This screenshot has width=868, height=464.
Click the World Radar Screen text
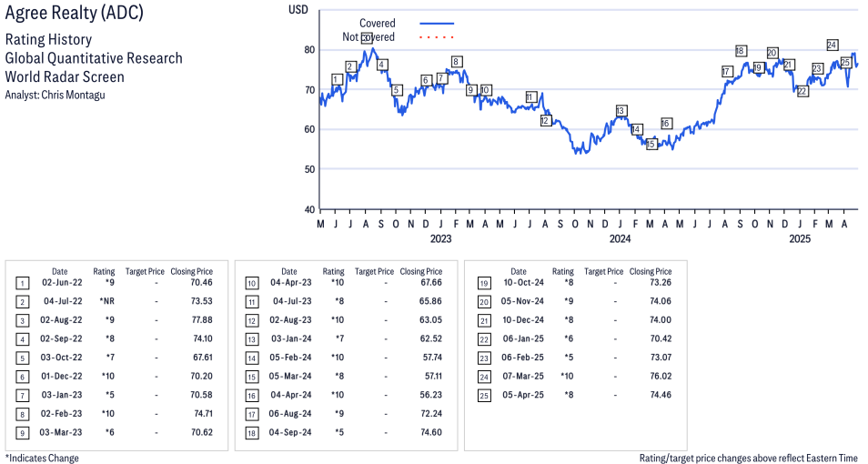[65, 76]
